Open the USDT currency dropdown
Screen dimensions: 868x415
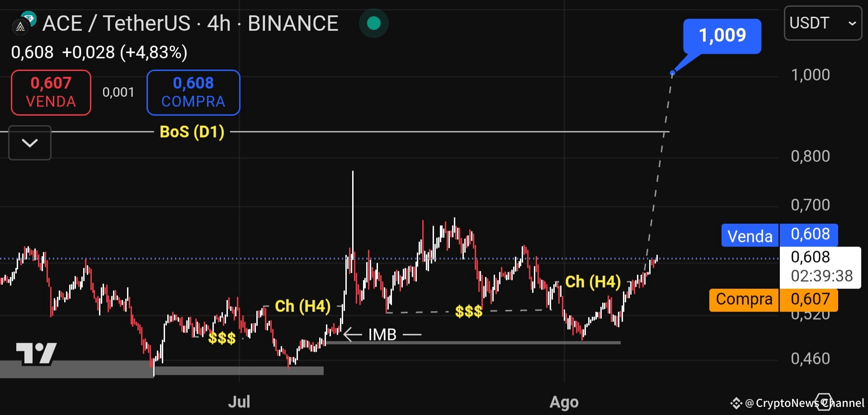pos(823,23)
